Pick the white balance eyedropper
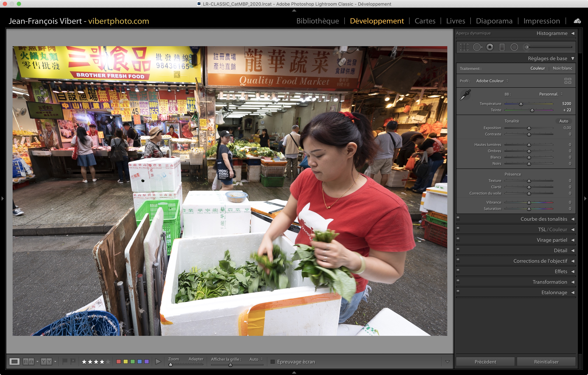This screenshot has height=375, width=588. [x=465, y=95]
